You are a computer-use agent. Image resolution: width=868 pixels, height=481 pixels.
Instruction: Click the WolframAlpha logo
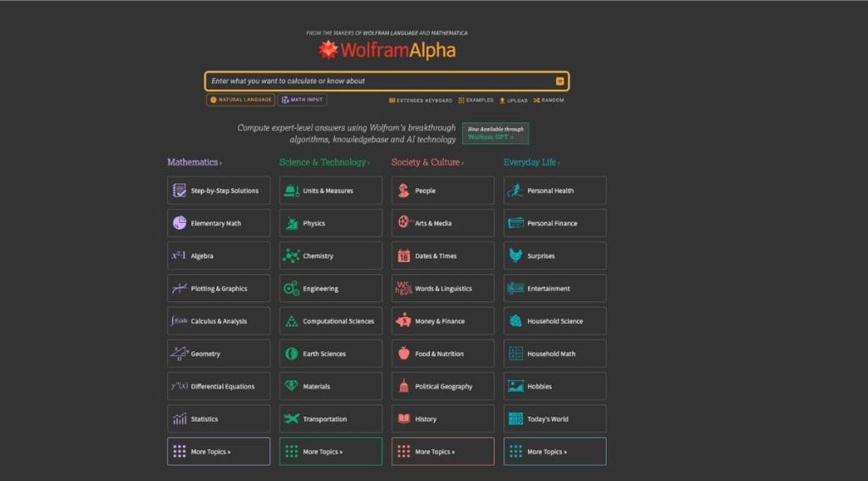tap(387, 50)
